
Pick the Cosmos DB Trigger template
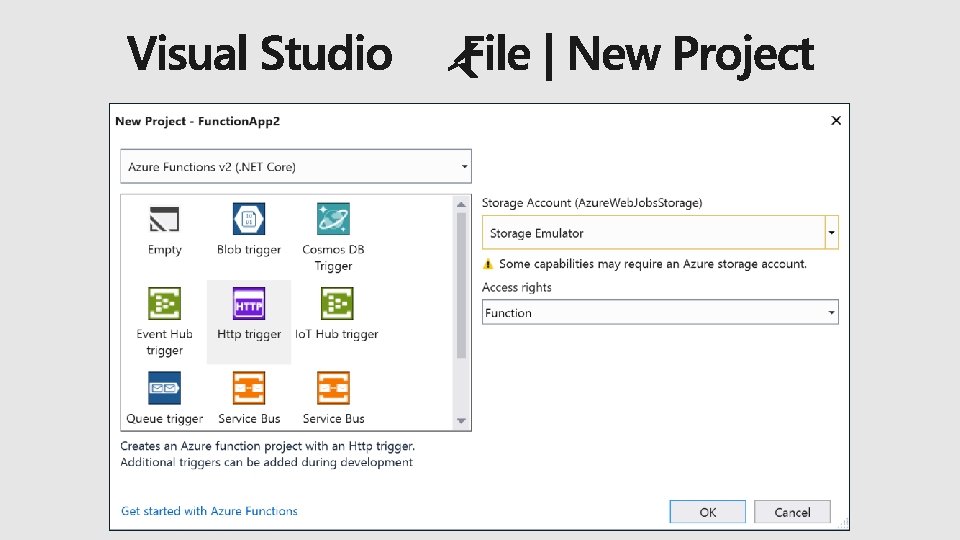click(333, 237)
